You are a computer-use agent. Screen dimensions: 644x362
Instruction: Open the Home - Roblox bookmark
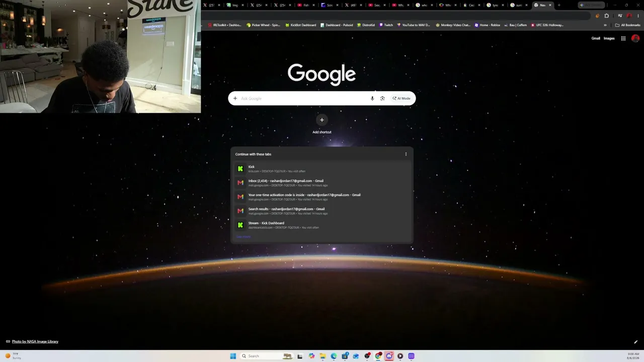488,25
